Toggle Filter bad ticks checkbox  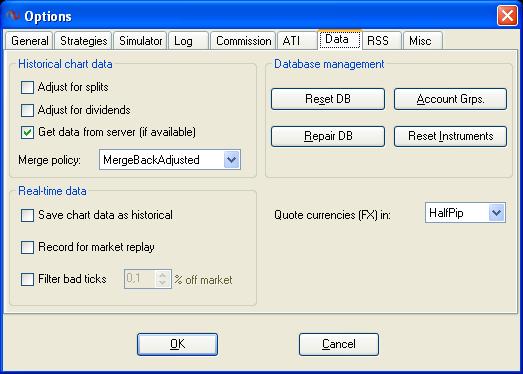[27, 279]
